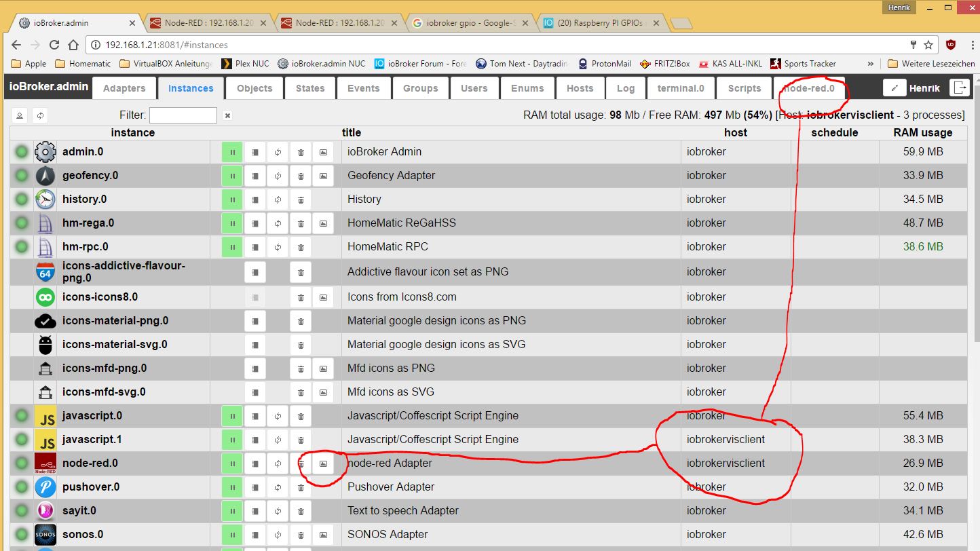Viewport: 980px width, 551px height.
Task: Delete the history.0 instance
Action: (301, 199)
